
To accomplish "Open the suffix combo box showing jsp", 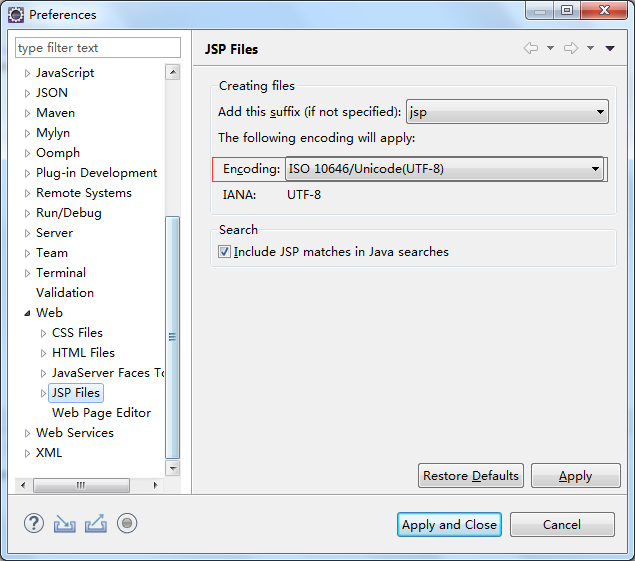I will coord(507,112).
